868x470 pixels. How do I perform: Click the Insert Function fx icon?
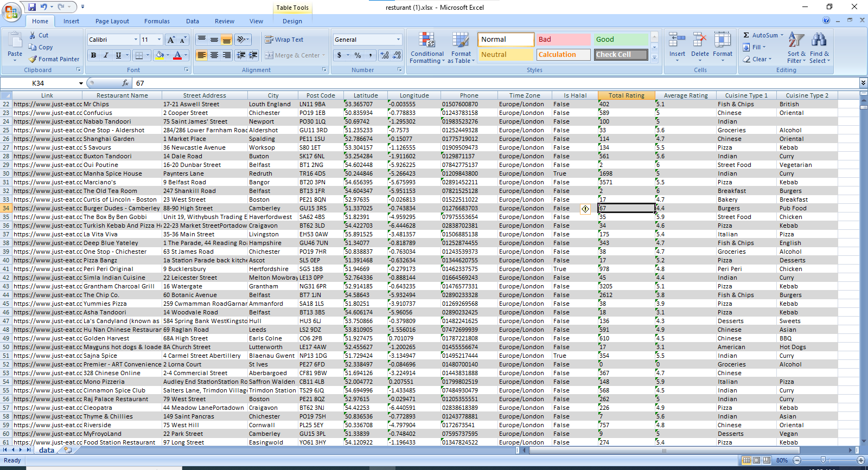[125, 83]
